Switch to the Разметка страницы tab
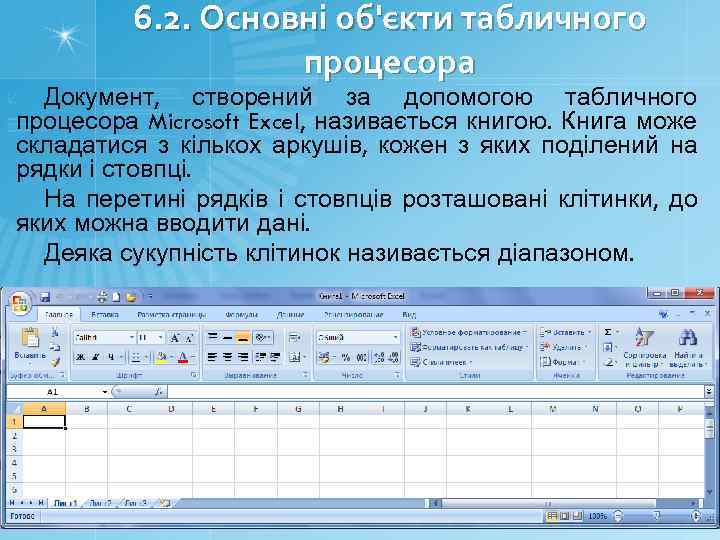The image size is (720, 540). 171,315
